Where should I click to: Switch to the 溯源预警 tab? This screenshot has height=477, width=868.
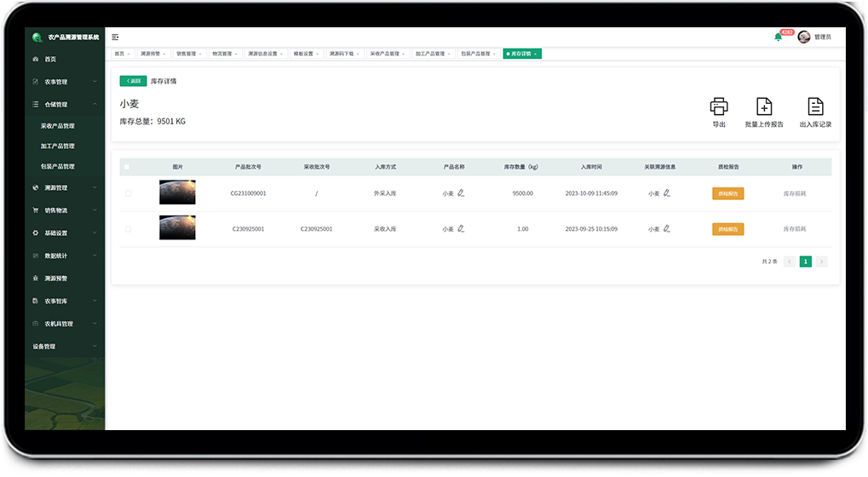(x=152, y=54)
